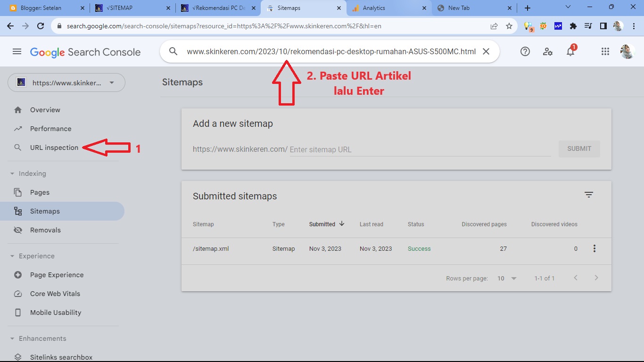This screenshot has width=644, height=362.
Task: Open the Extensions puzzle icon
Action: 573,26
